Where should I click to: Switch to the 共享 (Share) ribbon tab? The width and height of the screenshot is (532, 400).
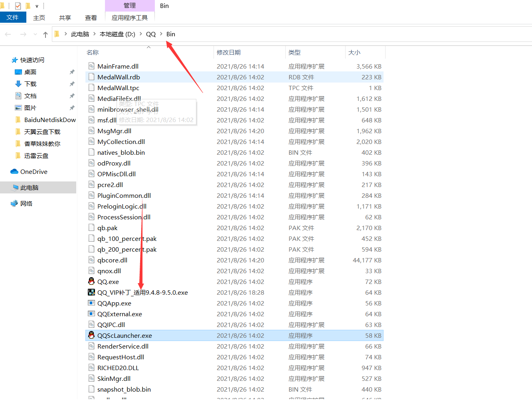pyautogui.click(x=65, y=18)
